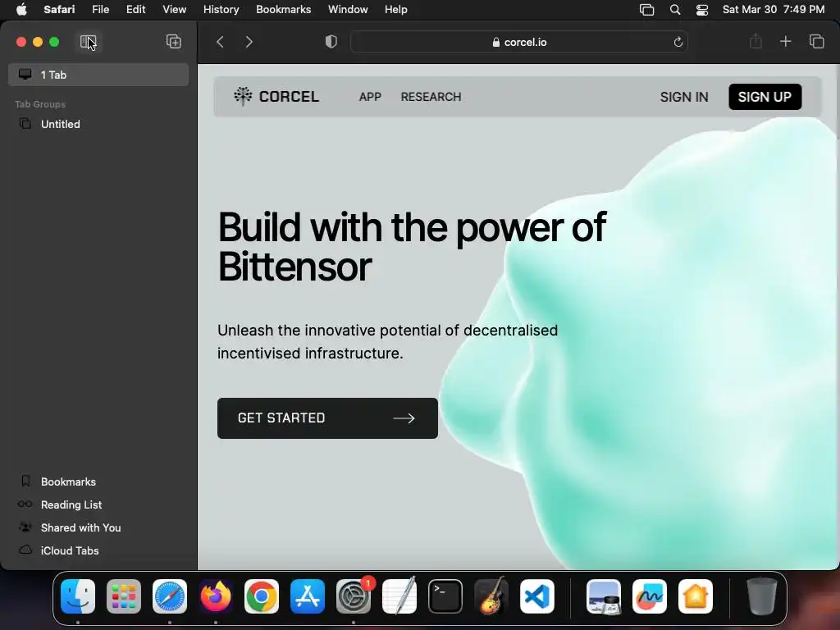Launch Terminal from the Dock
This screenshot has width=840, height=630.
(445, 596)
